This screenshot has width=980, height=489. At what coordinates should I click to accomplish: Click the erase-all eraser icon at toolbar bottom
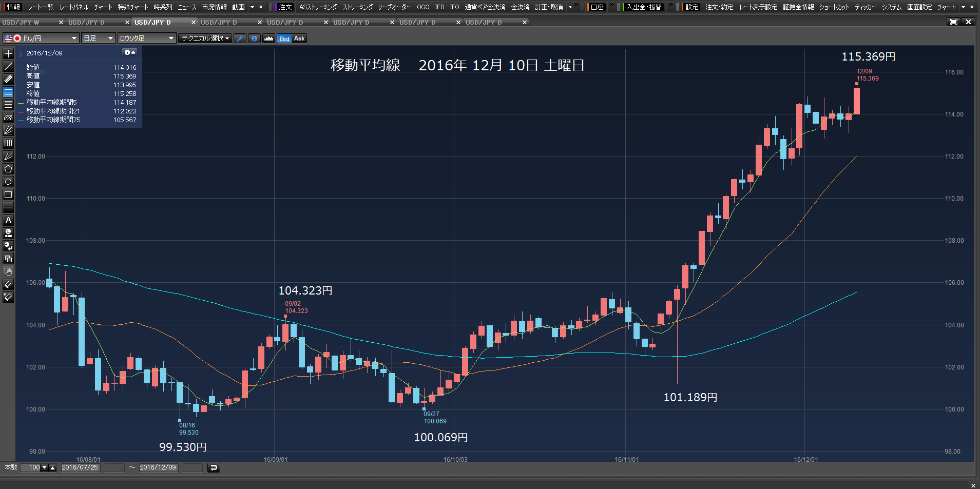click(8, 297)
